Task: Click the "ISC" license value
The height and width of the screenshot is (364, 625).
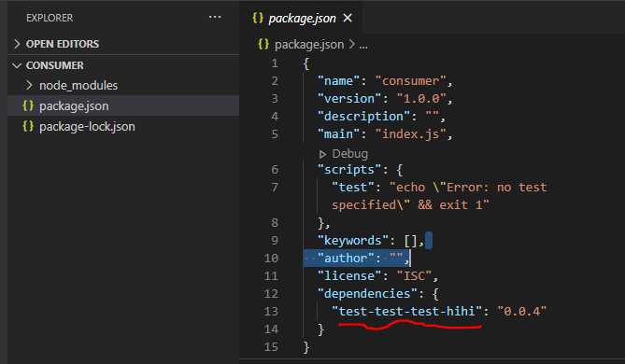Action: (x=414, y=276)
